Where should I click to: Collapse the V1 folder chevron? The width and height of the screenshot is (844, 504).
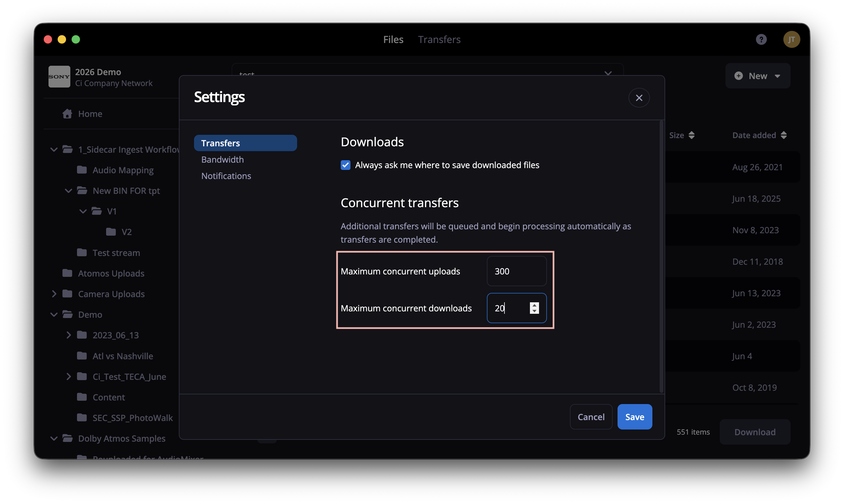click(83, 211)
